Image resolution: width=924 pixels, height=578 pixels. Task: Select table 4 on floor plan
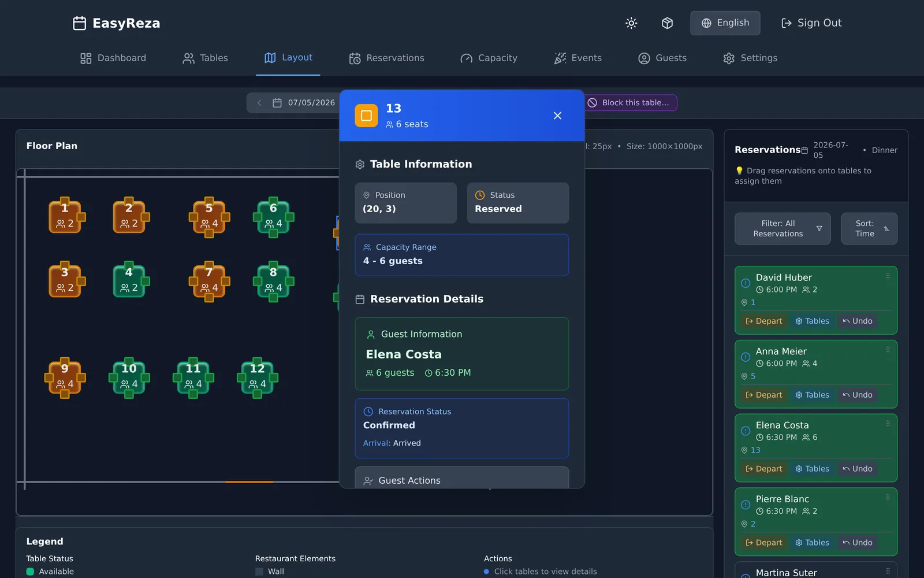click(129, 280)
